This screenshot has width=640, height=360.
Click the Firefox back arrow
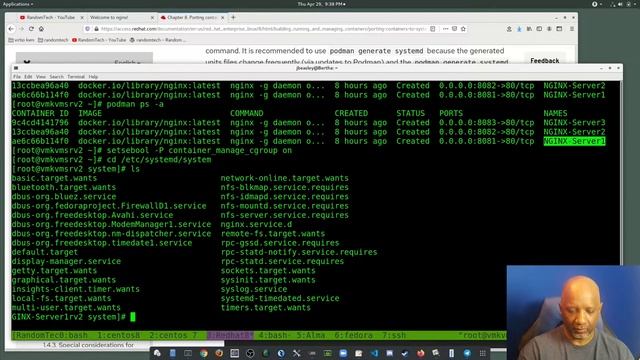click(11, 29)
